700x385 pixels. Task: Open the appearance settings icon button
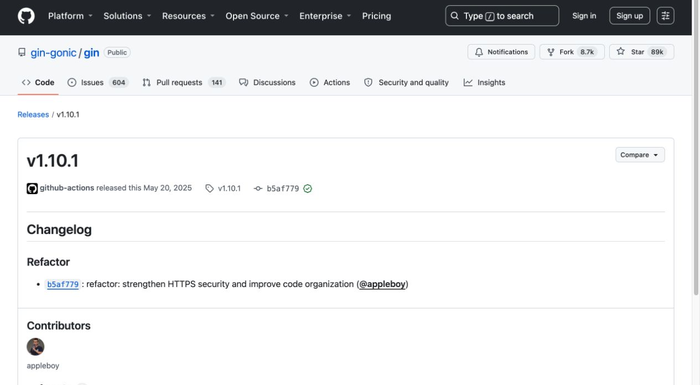(x=665, y=16)
